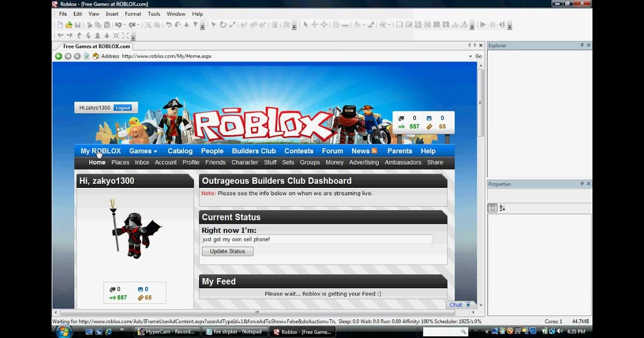Select the Move four-arrow tool

tap(314, 25)
